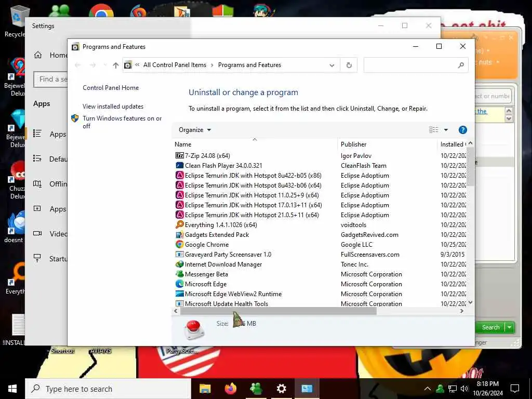Viewport: 532px width, 399px height.
Task: Click the Find a setting box in Settings
Action: click(51, 79)
